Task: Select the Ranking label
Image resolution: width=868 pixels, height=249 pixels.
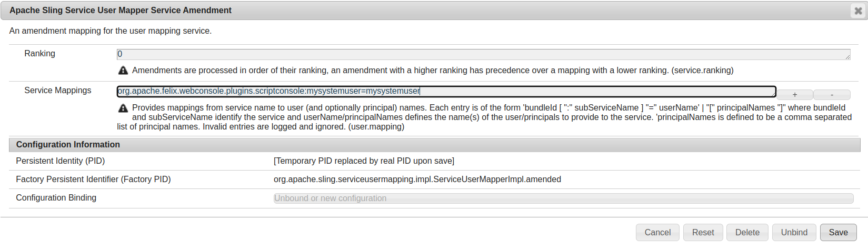Action: [x=39, y=54]
